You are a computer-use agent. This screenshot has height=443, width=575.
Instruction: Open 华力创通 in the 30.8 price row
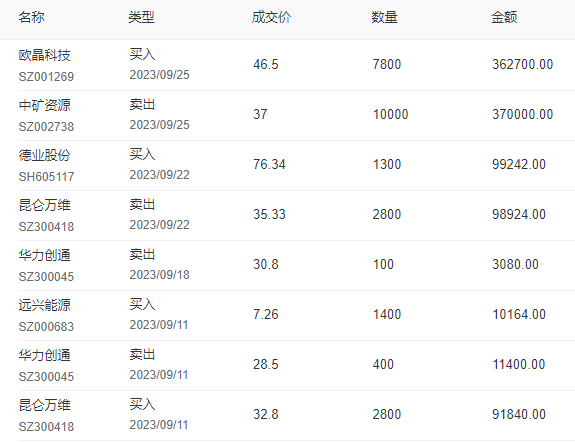pos(44,255)
